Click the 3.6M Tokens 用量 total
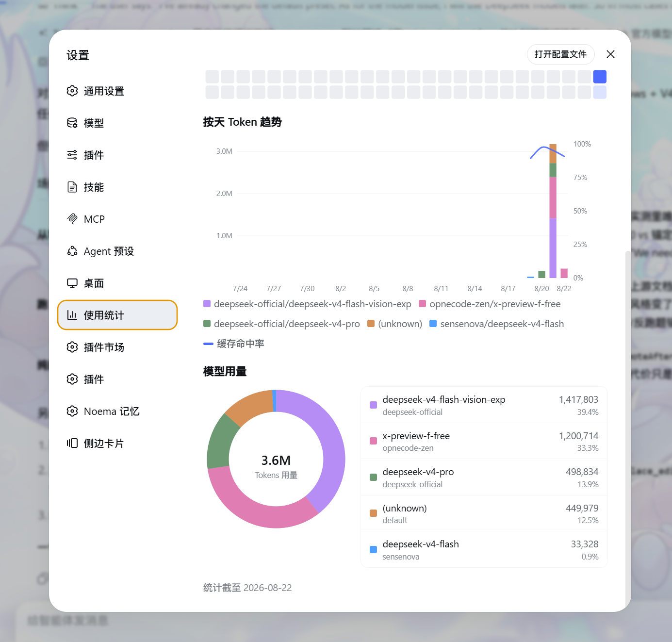Viewport: 672px width, 642px height. click(x=276, y=466)
